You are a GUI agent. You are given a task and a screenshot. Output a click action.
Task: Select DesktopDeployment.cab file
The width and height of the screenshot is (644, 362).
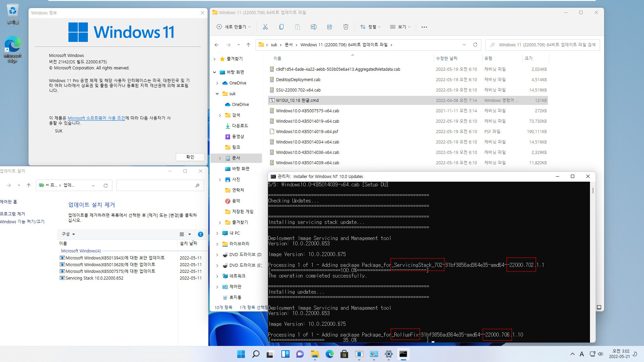pos(408,80)
